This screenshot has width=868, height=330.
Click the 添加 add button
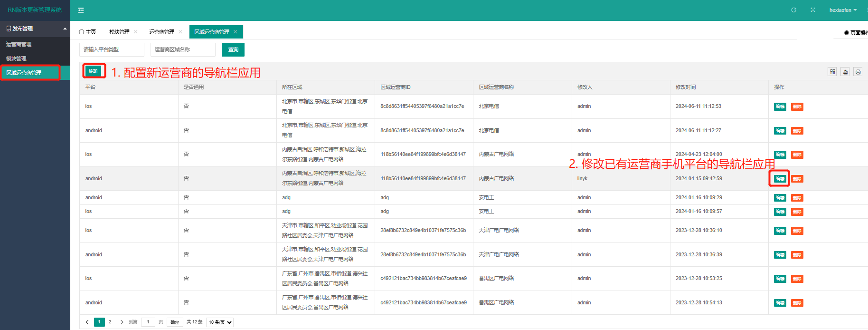tap(93, 71)
